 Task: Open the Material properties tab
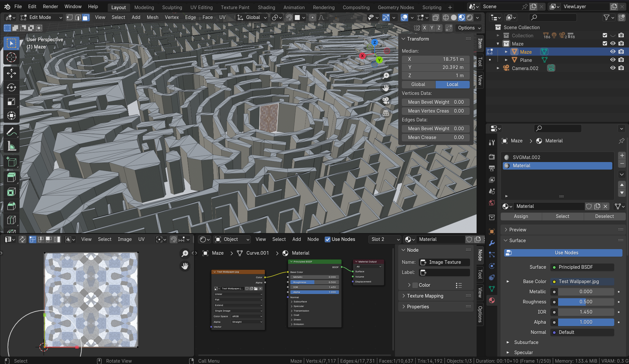(x=492, y=300)
